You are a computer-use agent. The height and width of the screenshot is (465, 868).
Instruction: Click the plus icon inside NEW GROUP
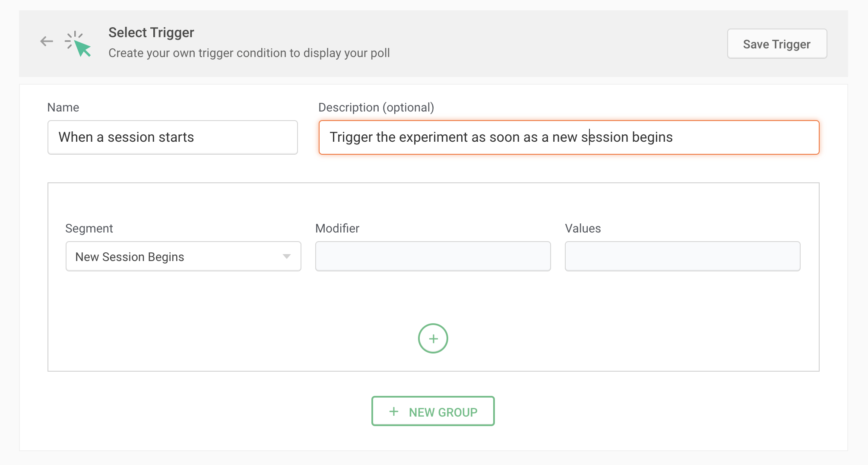pyautogui.click(x=394, y=411)
